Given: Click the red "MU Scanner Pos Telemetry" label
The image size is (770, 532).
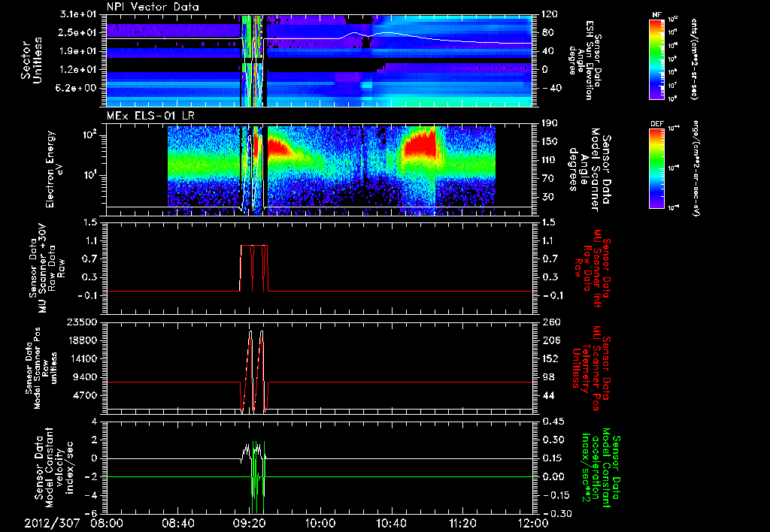Looking at the screenshot, I should 590,368.
